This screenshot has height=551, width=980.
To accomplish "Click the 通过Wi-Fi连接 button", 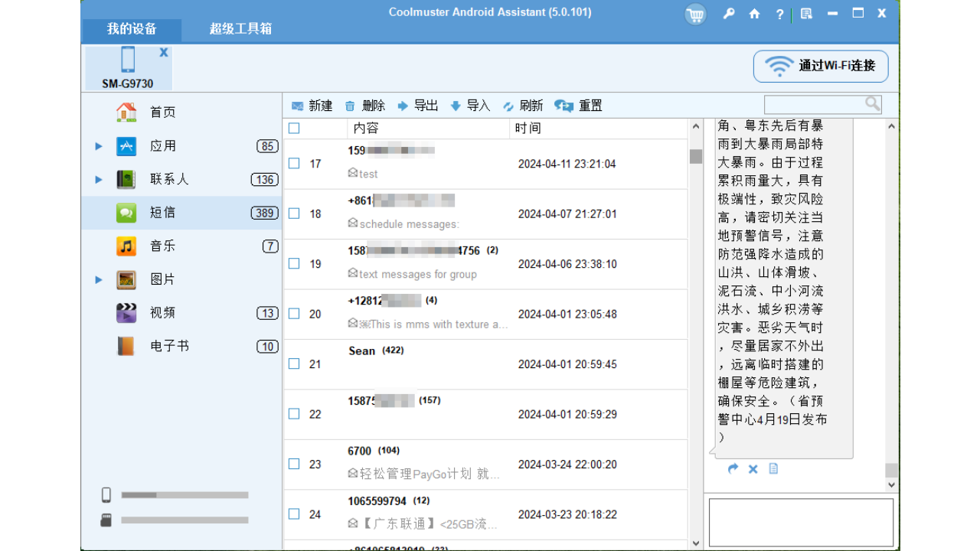I will (x=820, y=67).
